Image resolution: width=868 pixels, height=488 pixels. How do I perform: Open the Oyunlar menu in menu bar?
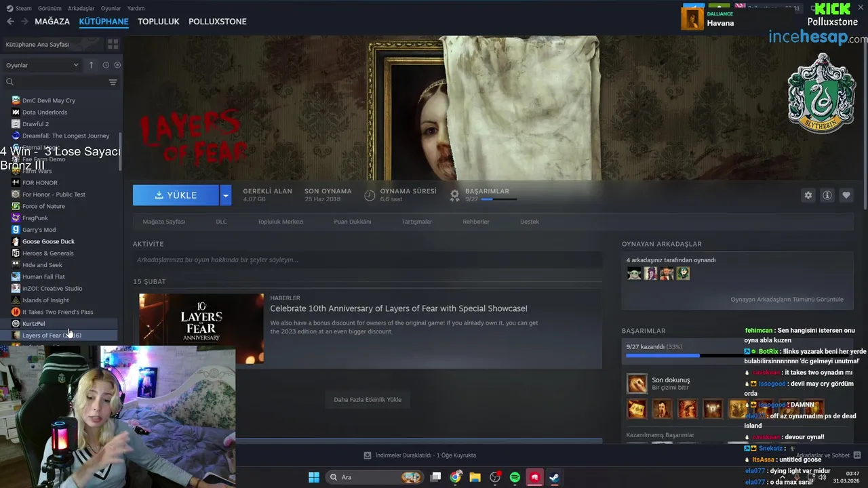111,8
